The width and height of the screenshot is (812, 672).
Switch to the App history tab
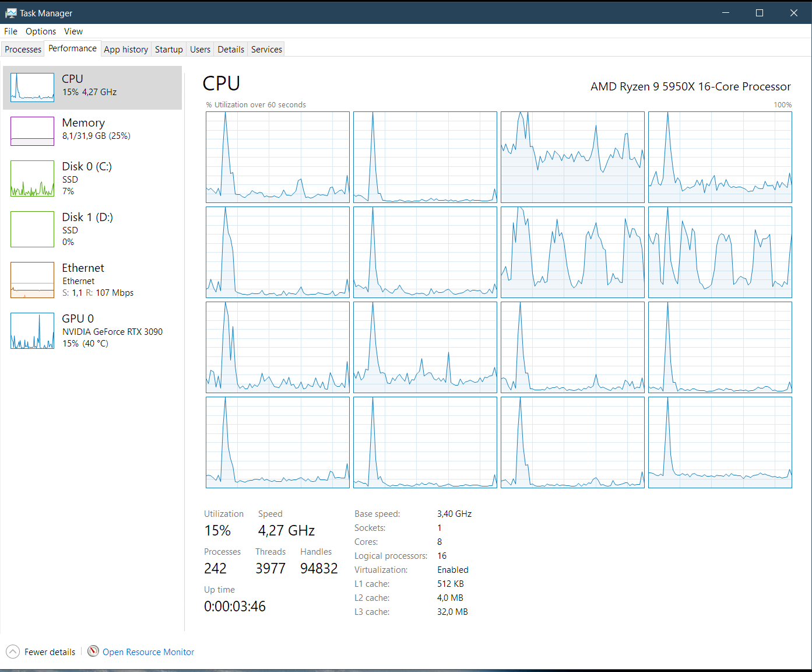126,50
